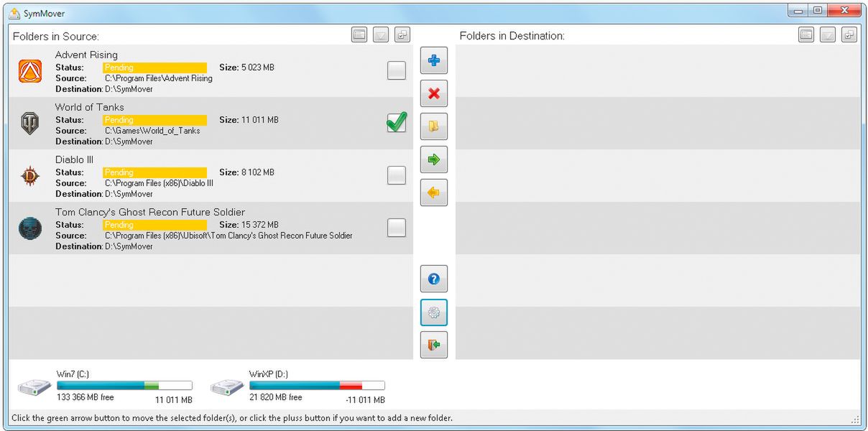Click the -11 011 MB label under D: drive
The width and height of the screenshot is (868, 431).
[365, 400]
